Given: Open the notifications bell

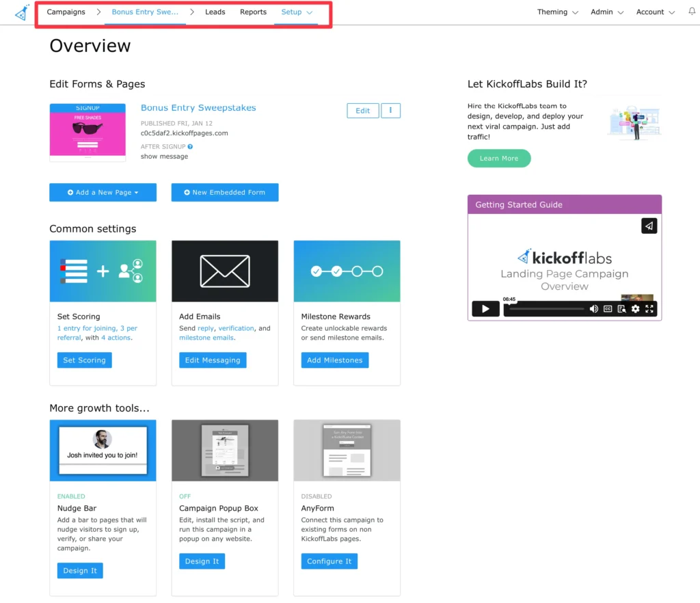Looking at the screenshot, I should (x=692, y=12).
